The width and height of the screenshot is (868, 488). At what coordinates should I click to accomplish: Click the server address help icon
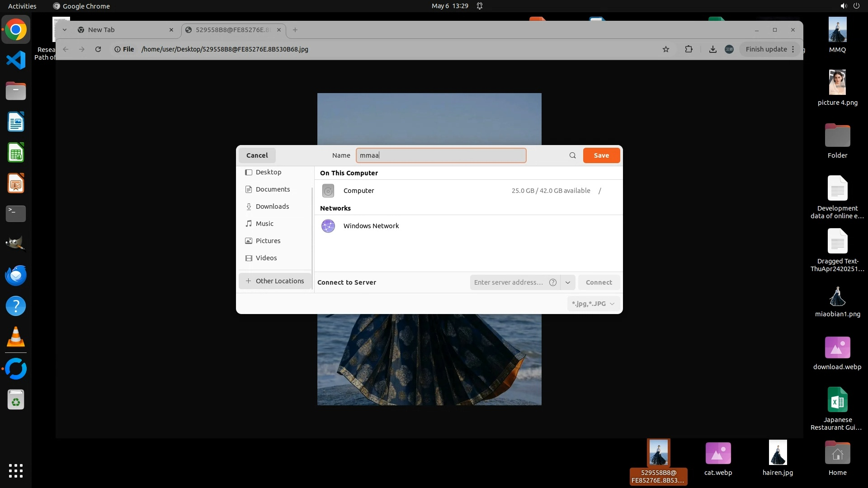pos(552,282)
